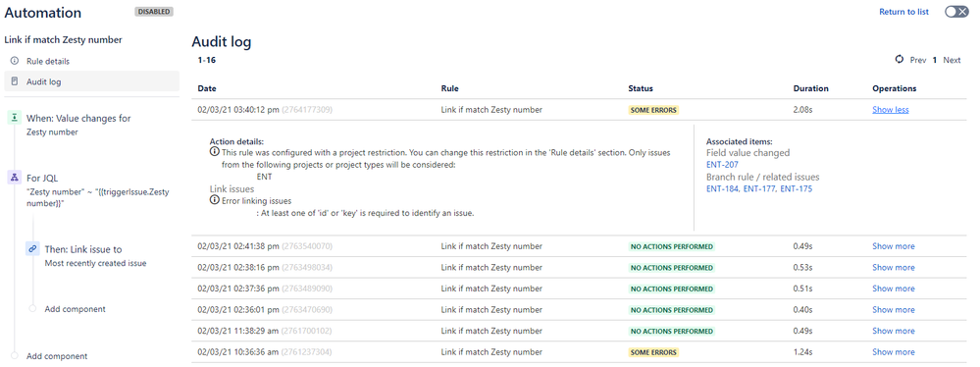Click Add component inside the JQL branch
Viewport: 980px width, 367px height.
click(x=75, y=309)
